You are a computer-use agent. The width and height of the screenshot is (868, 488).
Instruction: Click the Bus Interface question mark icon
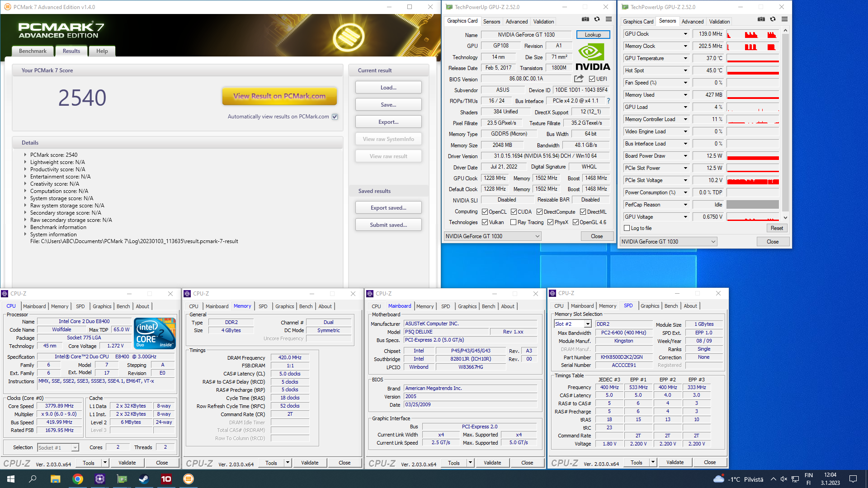608,101
